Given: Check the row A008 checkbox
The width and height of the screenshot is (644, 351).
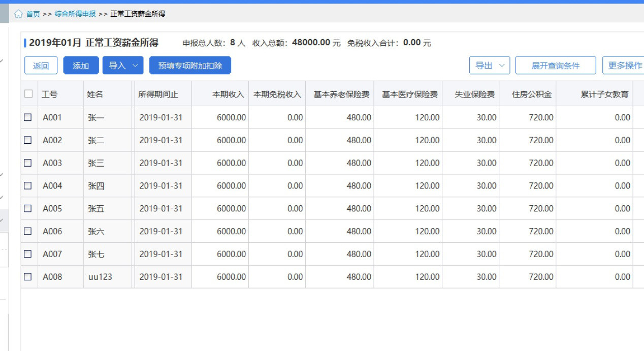Looking at the screenshot, I should tap(28, 277).
